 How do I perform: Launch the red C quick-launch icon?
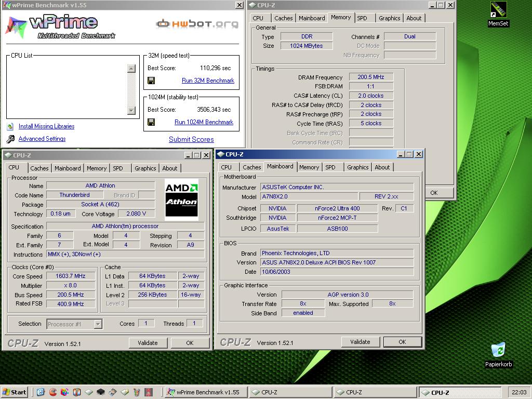[52, 392]
